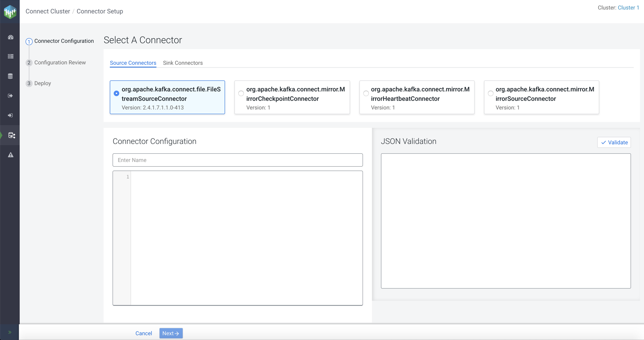
Task: Click the JSON Validation heading
Action: click(x=408, y=141)
